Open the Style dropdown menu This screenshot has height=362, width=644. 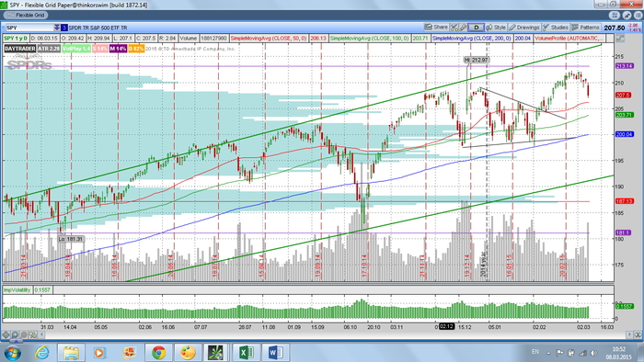(x=496, y=28)
